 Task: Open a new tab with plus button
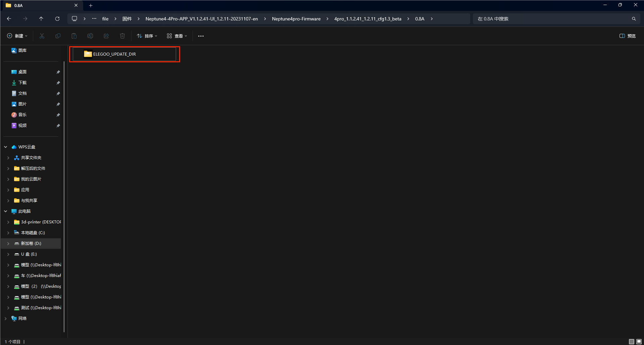pyautogui.click(x=91, y=5)
